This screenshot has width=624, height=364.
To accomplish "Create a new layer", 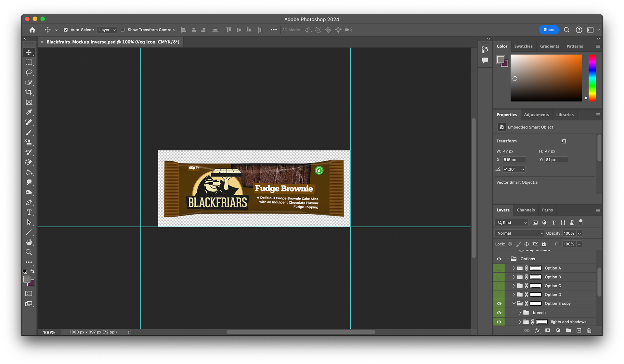I will point(579,331).
